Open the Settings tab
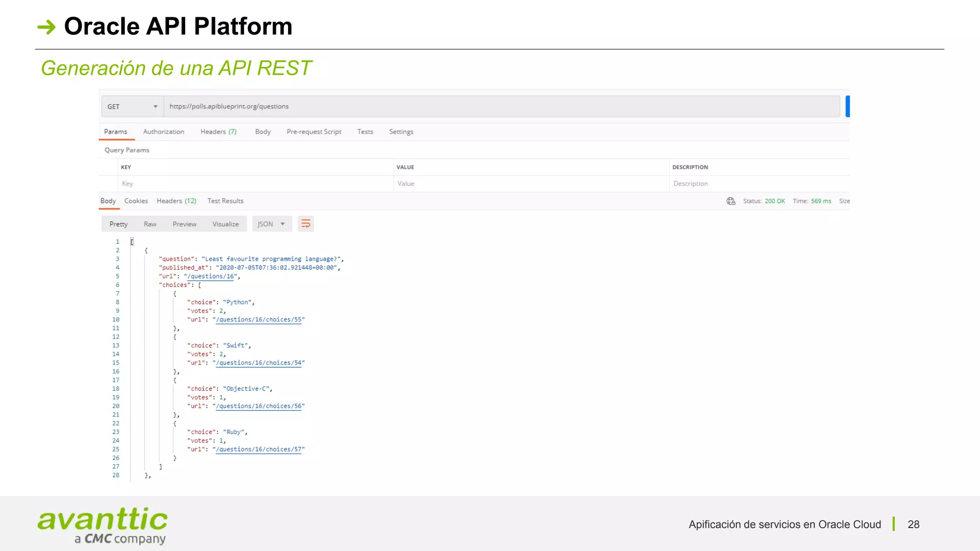980x551 pixels. point(401,132)
